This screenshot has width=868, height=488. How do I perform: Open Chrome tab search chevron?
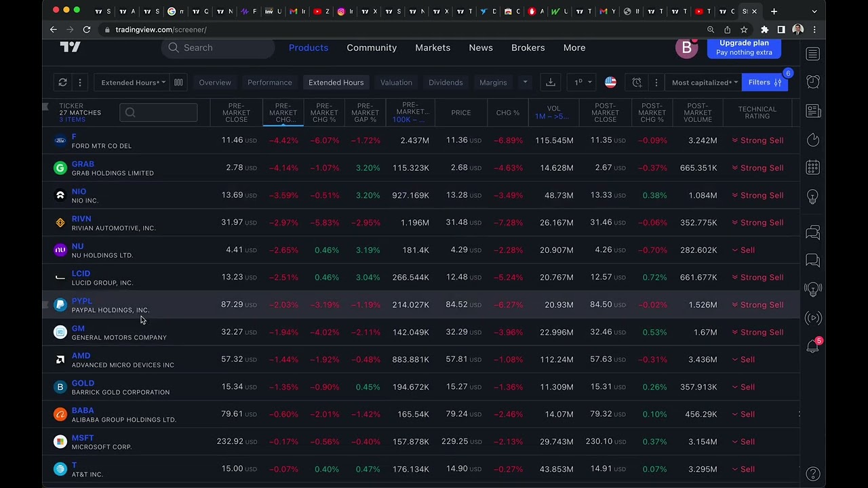(x=814, y=11)
